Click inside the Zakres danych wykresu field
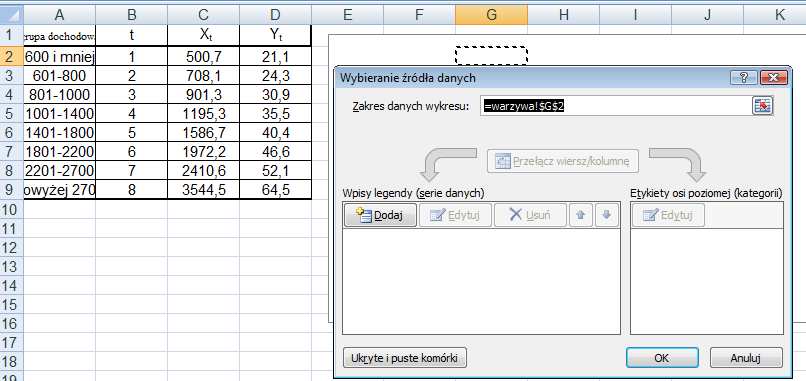This screenshot has height=381, width=806. coord(616,105)
